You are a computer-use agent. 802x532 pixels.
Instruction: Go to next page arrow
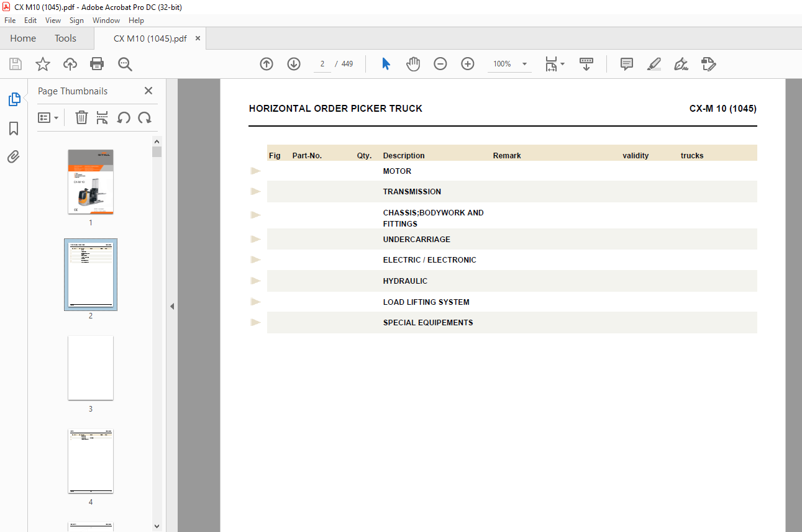[x=294, y=64]
